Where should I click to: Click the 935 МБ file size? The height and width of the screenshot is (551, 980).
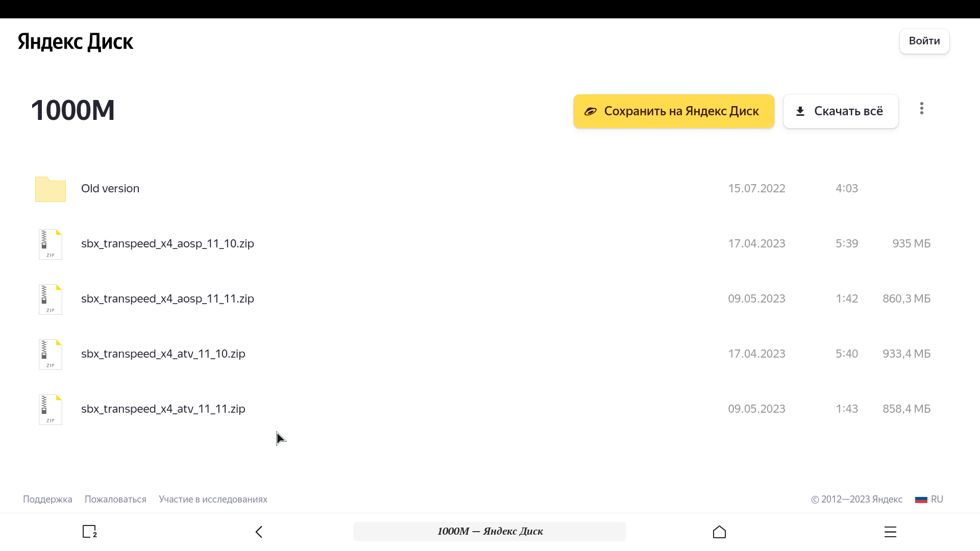[x=911, y=243]
